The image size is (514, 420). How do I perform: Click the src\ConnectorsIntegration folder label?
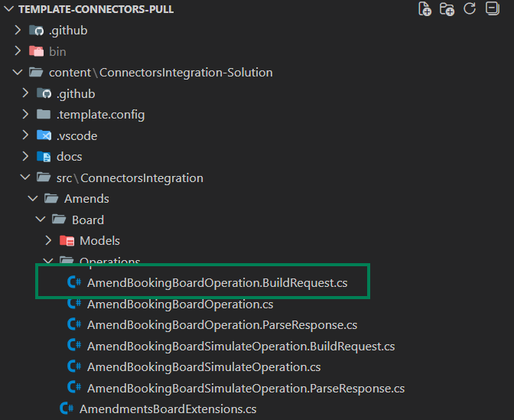(x=130, y=177)
